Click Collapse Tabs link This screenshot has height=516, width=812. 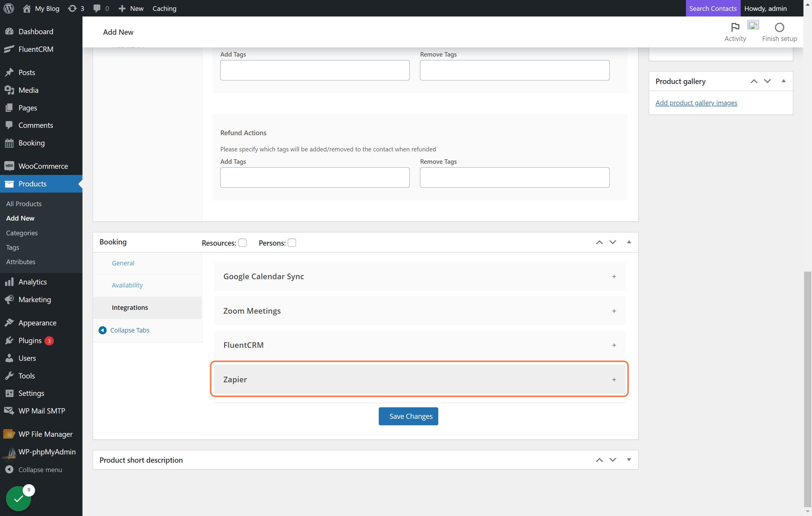[x=130, y=330]
